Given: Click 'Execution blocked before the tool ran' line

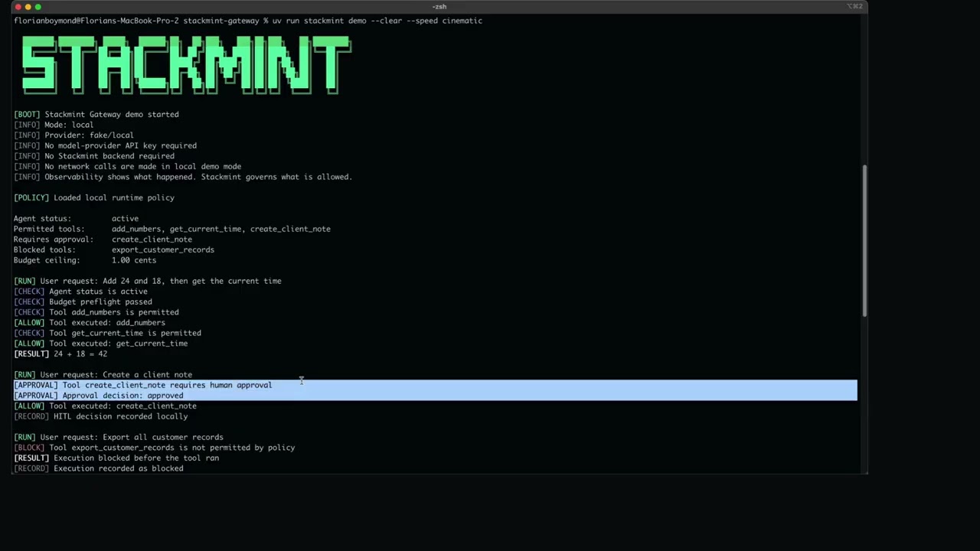Looking at the screenshot, I should point(116,458).
